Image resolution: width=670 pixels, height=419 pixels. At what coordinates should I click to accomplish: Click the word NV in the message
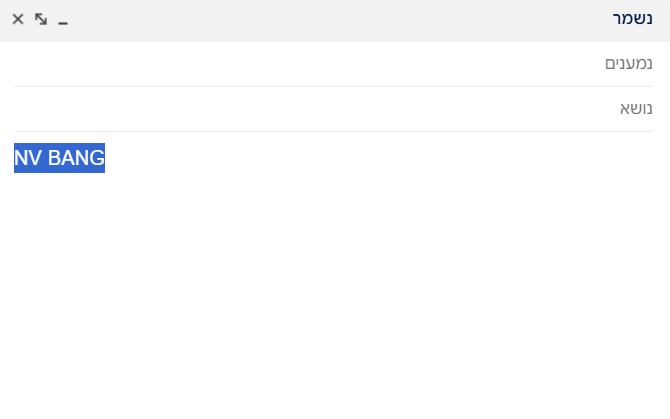pyautogui.click(x=28, y=158)
